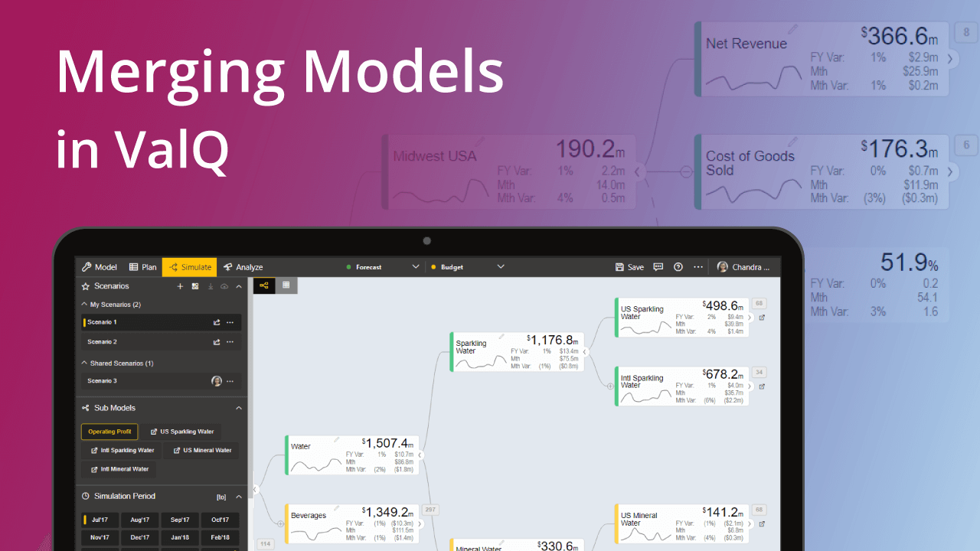Open Intl Sparkling Water node's external link icon
Viewport: 980px width, 551px height.
(762, 387)
